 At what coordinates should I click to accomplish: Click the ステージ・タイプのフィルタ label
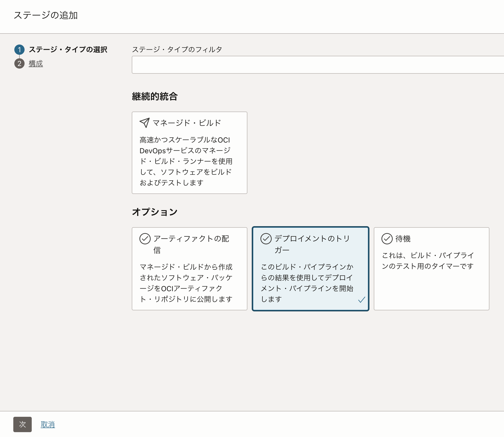coord(177,49)
